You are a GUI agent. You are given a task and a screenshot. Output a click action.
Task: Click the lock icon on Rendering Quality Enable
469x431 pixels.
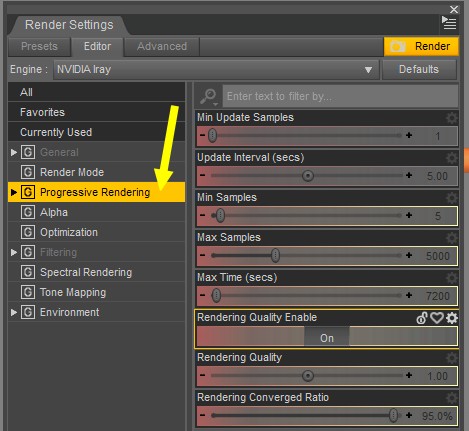coord(422,318)
